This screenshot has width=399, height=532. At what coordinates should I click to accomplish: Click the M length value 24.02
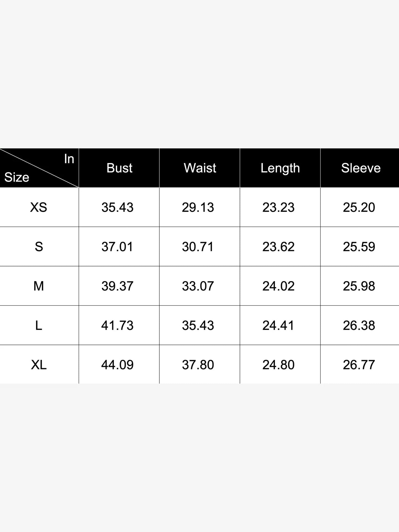(x=278, y=286)
